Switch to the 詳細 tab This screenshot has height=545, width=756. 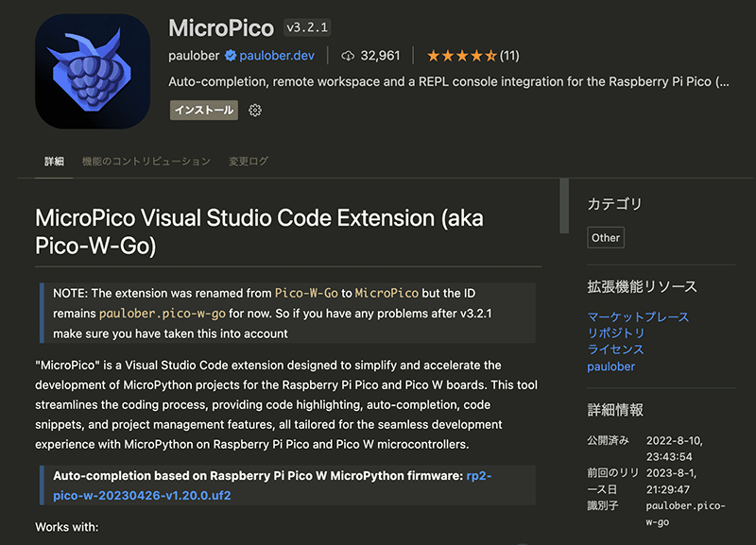[54, 162]
